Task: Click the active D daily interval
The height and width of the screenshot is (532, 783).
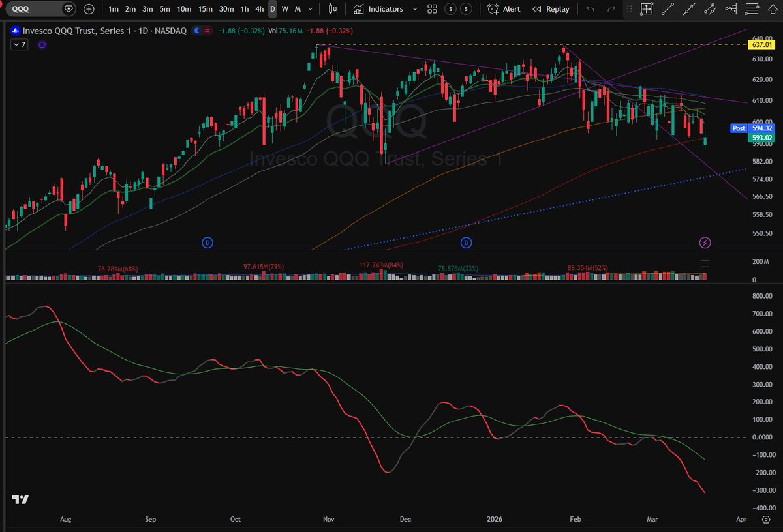Action: (x=273, y=9)
